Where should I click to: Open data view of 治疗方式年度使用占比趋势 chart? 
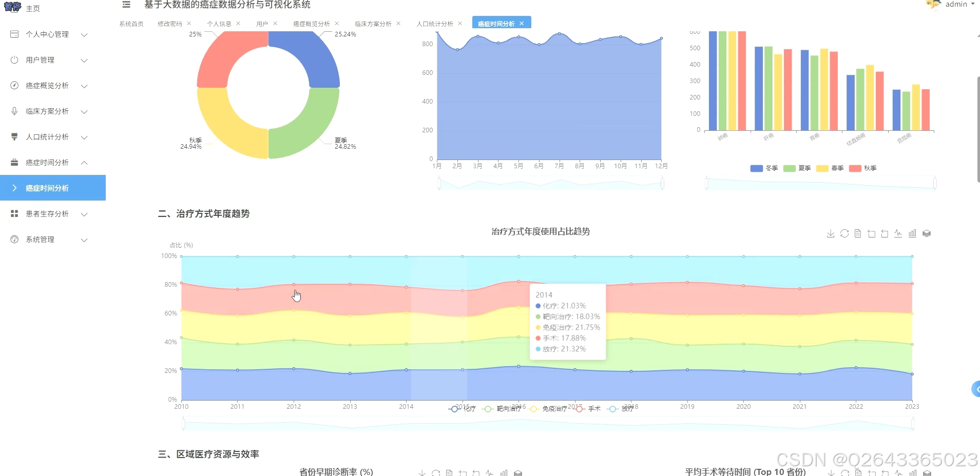858,233
